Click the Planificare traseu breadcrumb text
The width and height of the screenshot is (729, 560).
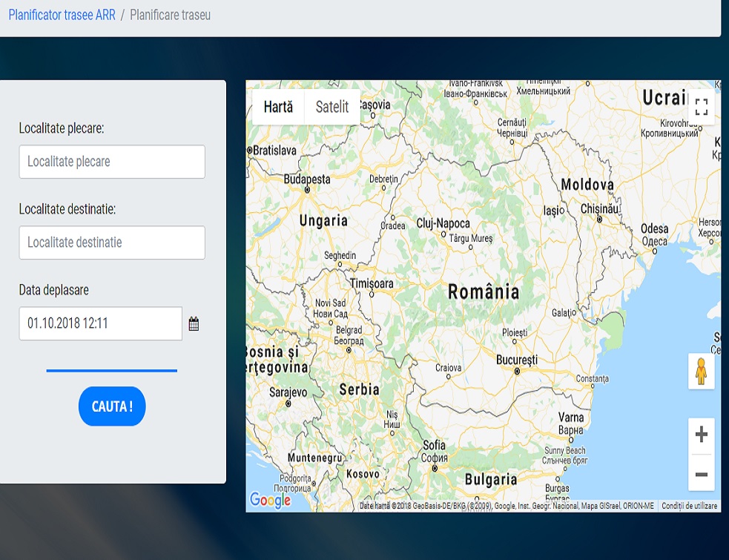pos(170,15)
